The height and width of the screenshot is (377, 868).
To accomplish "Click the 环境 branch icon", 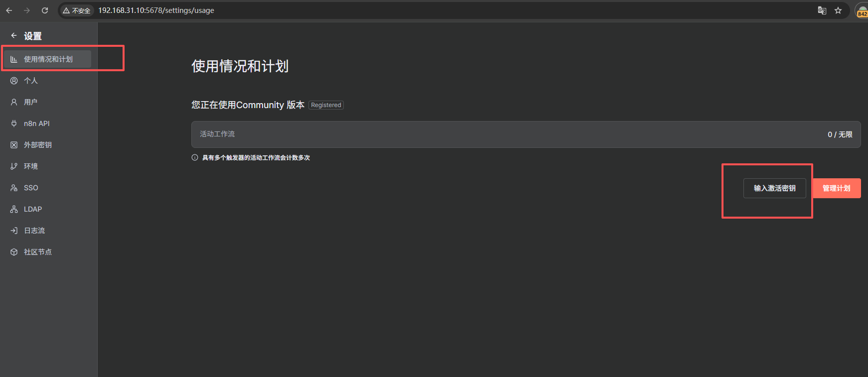I will point(14,166).
